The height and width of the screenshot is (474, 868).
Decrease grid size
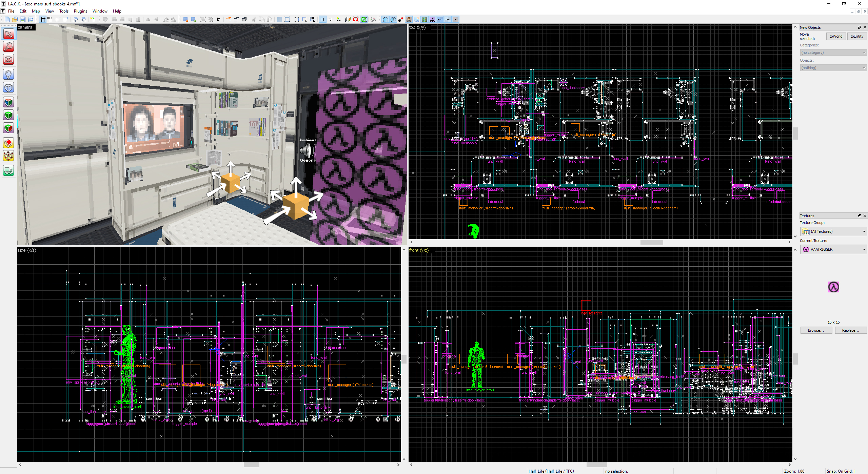57,19
